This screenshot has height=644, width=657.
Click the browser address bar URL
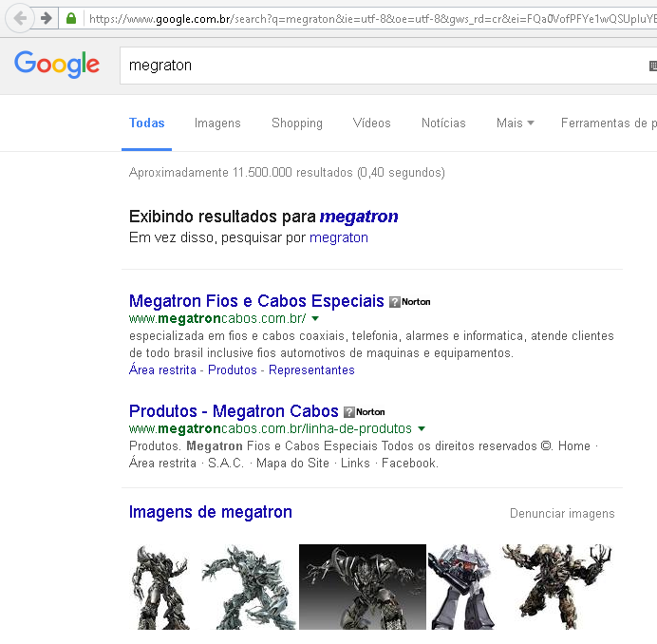361,18
